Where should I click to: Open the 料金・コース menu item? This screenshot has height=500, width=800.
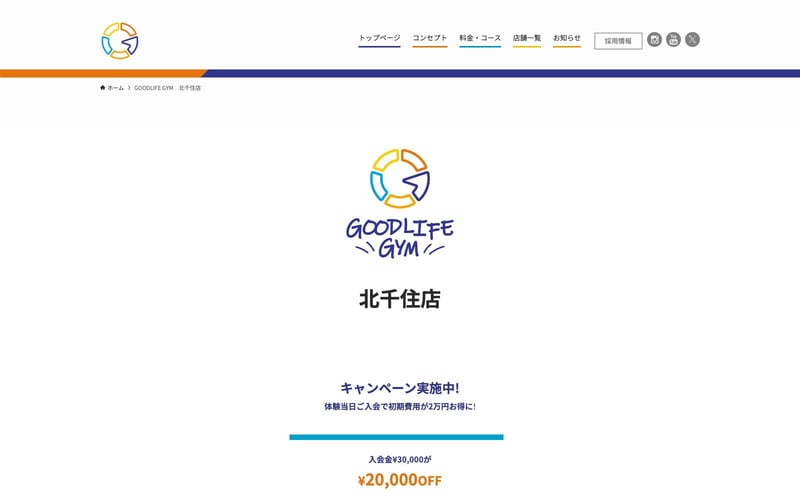(x=480, y=38)
